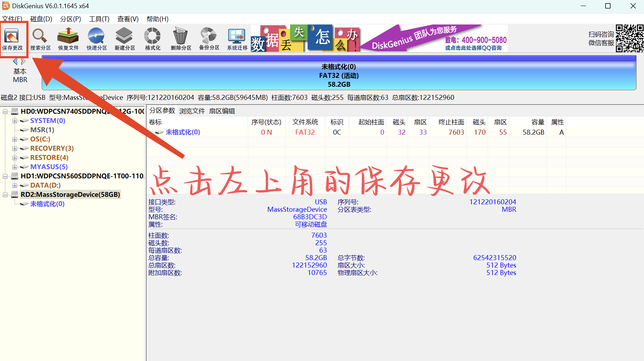Click the 容量 column header
Screen dimensions: 644x361
point(528,122)
